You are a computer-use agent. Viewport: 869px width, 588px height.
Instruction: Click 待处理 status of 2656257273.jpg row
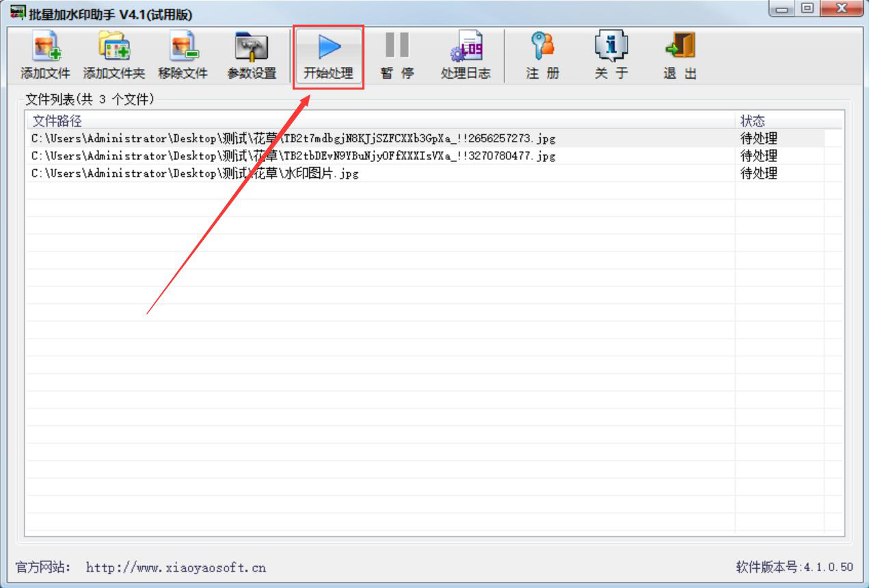(759, 138)
